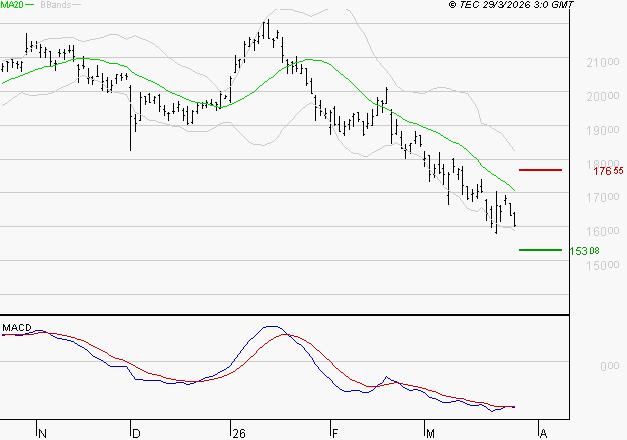Click the 15000 price axis label

tap(603, 265)
